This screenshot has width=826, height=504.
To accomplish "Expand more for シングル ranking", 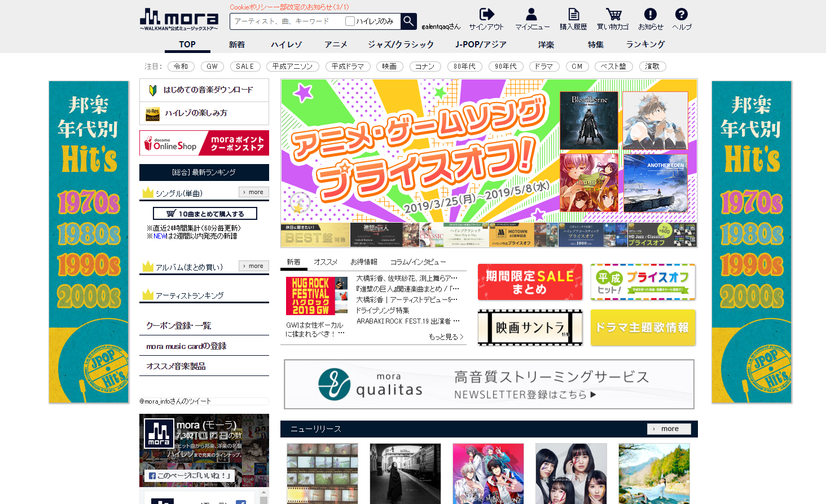I will coord(253,192).
